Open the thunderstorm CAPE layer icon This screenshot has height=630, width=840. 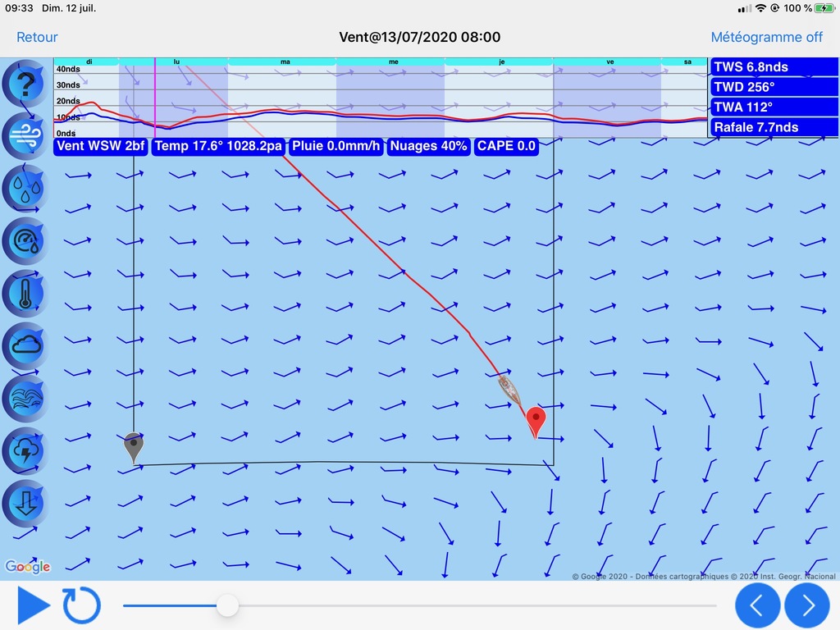pyautogui.click(x=24, y=451)
